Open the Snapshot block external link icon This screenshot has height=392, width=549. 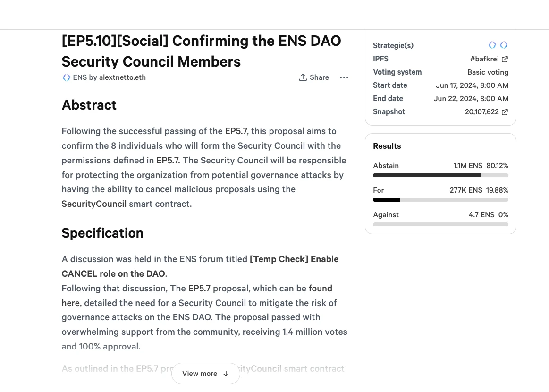[505, 112]
